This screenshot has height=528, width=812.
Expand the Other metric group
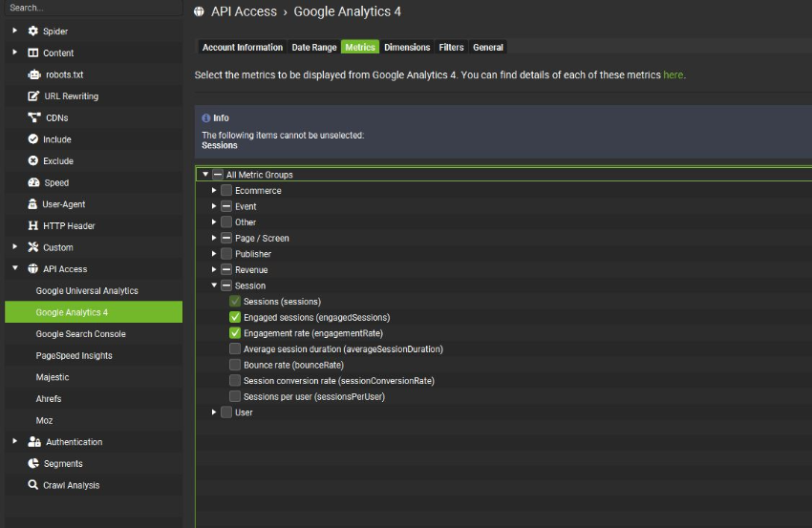click(214, 222)
